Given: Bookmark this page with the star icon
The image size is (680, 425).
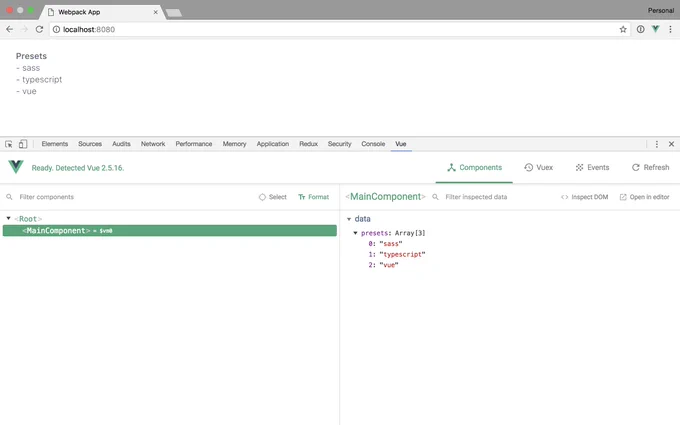Looking at the screenshot, I should click(x=623, y=29).
